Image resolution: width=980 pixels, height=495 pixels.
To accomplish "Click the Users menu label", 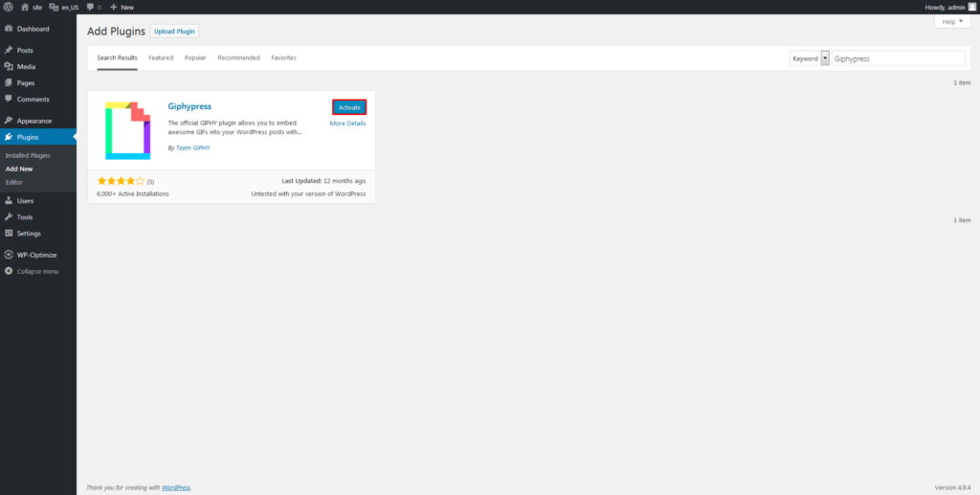I will [25, 201].
